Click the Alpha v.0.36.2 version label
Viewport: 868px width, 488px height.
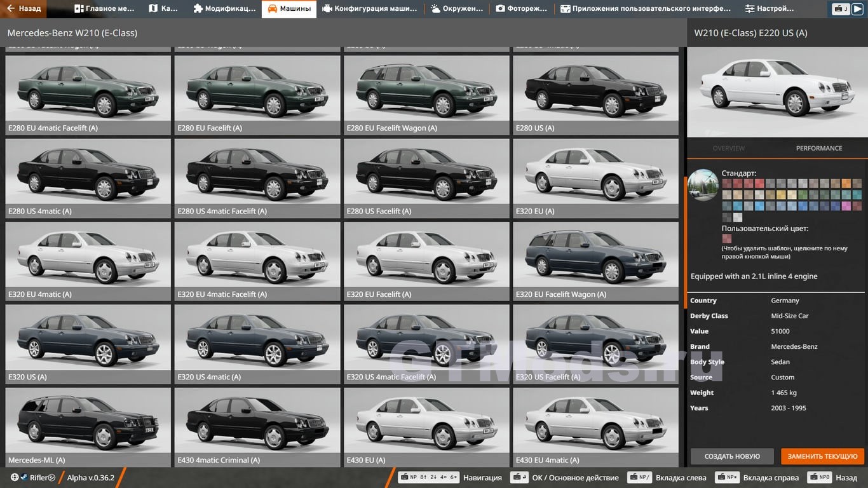click(x=91, y=478)
